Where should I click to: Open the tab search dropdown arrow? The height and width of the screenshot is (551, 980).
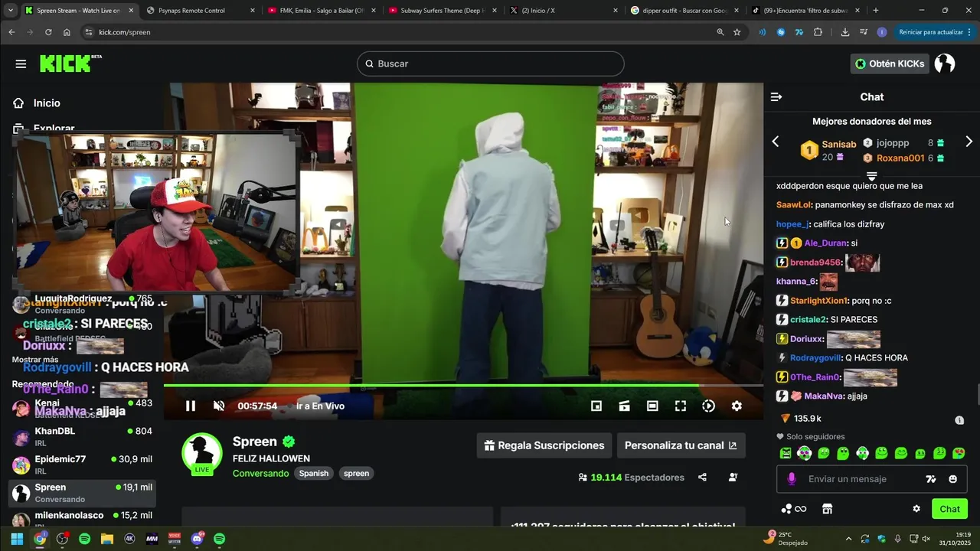(x=10, y=11)
